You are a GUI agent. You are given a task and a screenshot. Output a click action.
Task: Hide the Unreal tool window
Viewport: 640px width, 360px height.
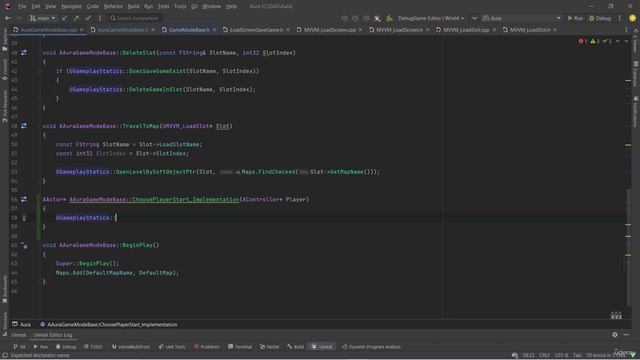pyautogui.click(x=626, y=335)
